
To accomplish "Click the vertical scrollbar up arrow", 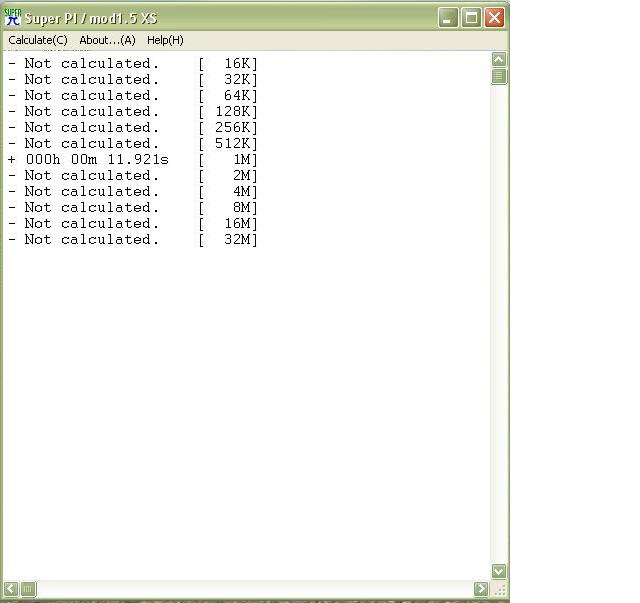I will tap(499, 60).
